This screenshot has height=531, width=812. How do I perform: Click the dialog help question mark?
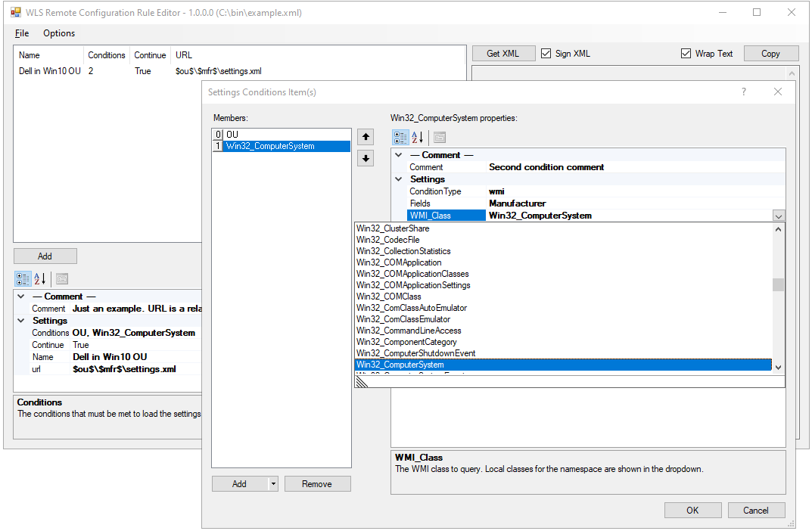(743, 92)
